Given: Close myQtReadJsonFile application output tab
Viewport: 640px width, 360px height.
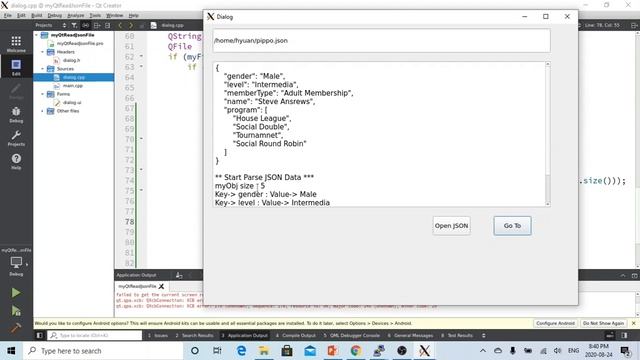Looking at the screenshot, I should [x=161, y=287].
